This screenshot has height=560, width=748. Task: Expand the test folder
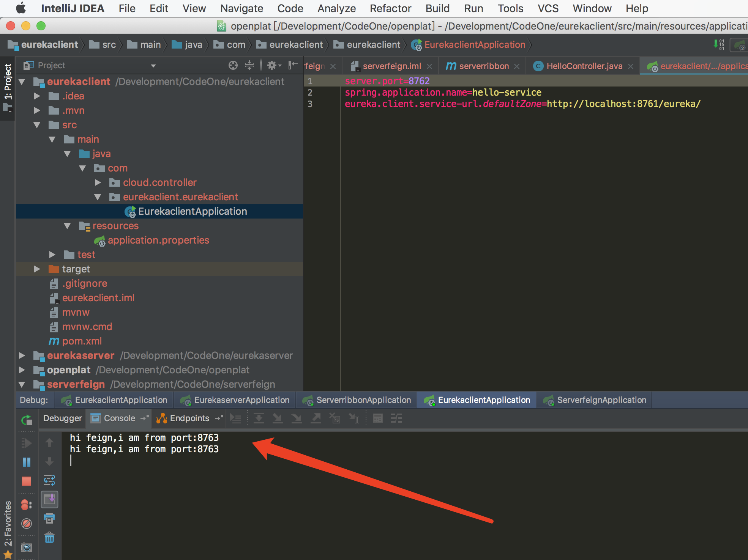[52, 255]
